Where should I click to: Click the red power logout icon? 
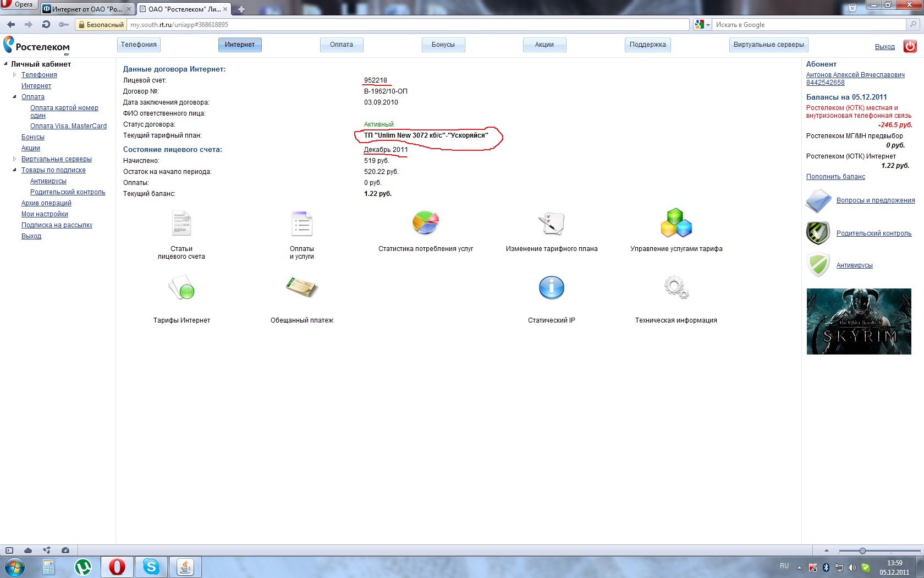[910, 46]
